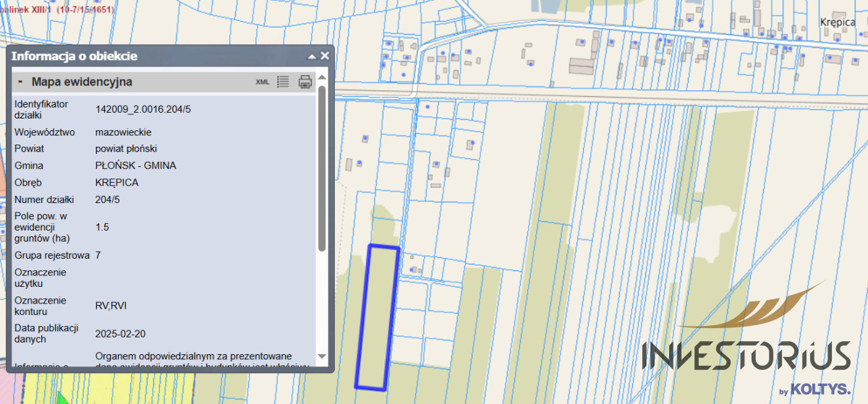
Task: Click the KRĘPICA obręb value
Action: coord(116,182)
